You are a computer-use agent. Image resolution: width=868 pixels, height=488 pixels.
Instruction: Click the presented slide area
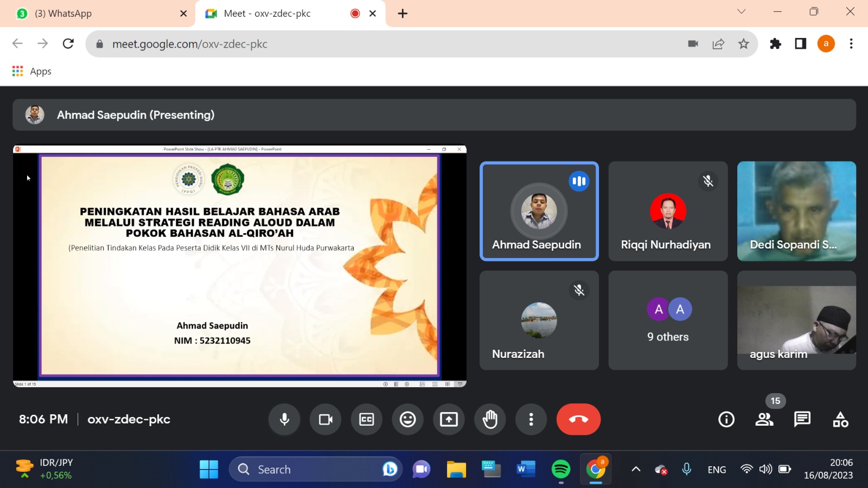point(240,266)
